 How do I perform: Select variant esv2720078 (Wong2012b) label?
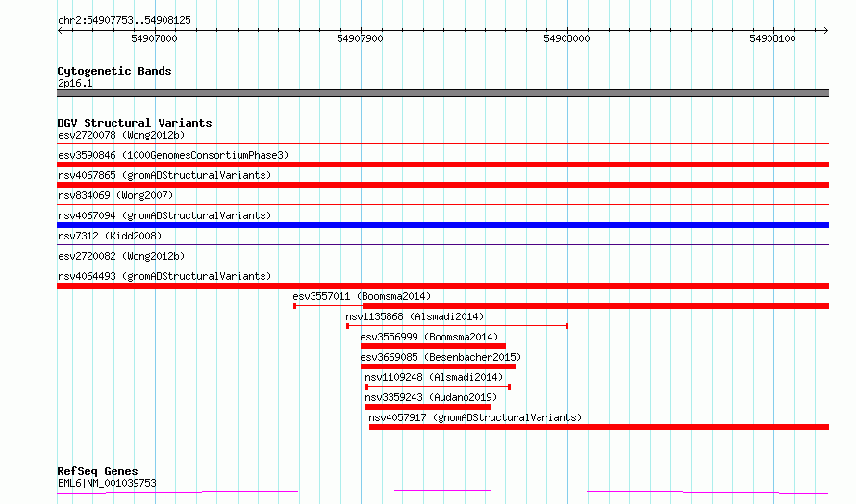(121, 135)
